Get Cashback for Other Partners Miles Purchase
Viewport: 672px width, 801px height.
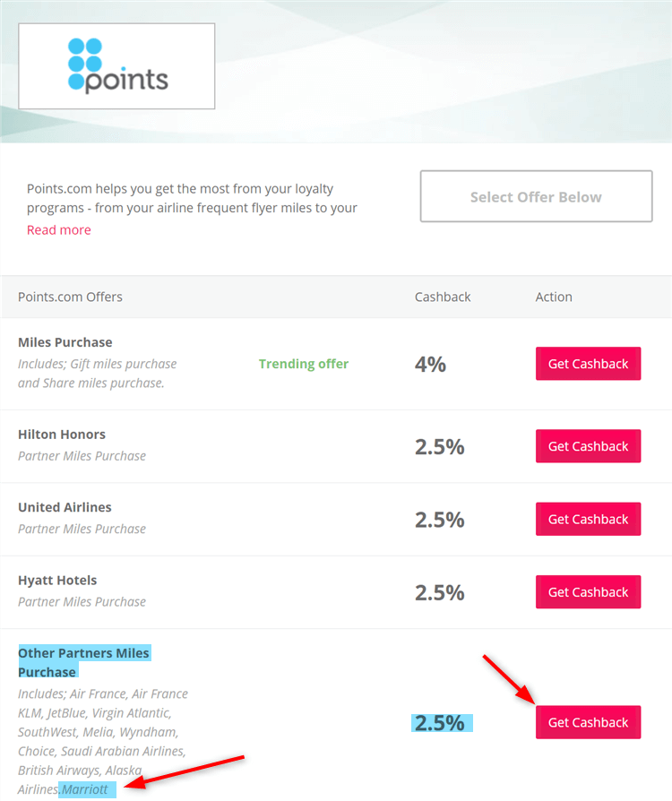point(588,722)
